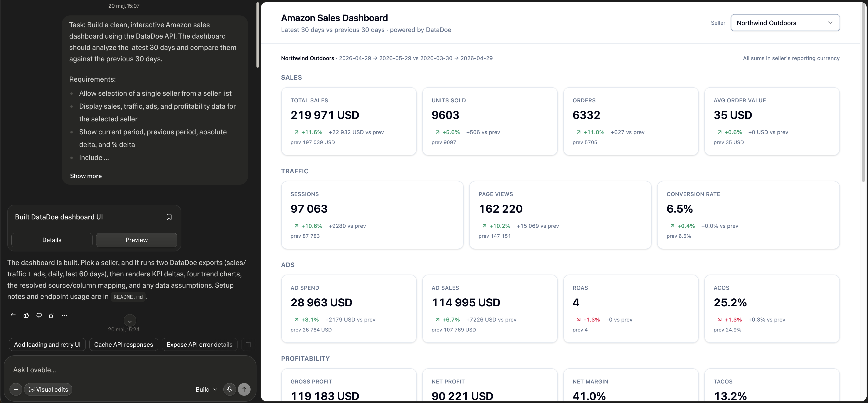
Task: Switch to the Preview tab
Action: coord(137,240)
